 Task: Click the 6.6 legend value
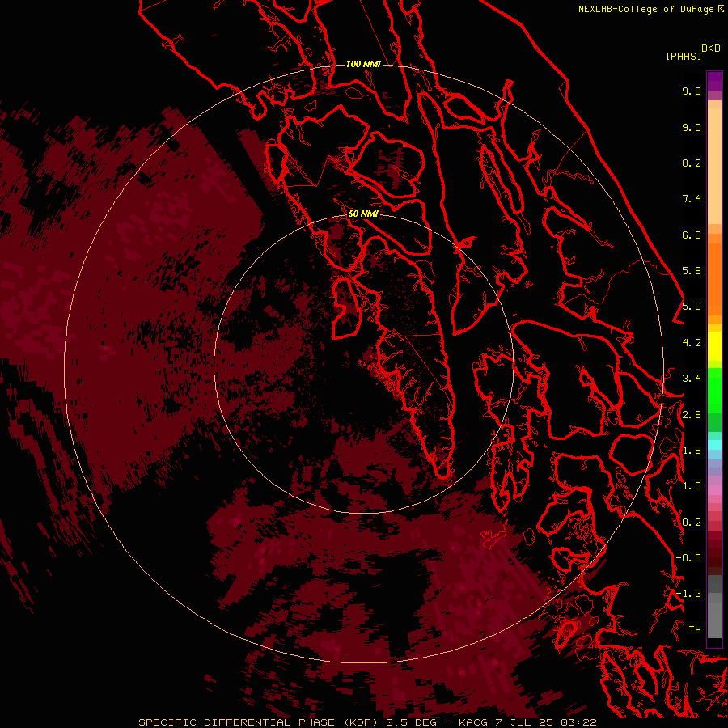[692, 235]
